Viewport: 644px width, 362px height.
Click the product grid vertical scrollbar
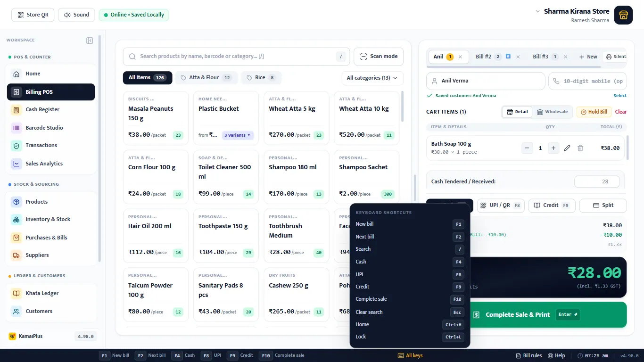[402, 106]
